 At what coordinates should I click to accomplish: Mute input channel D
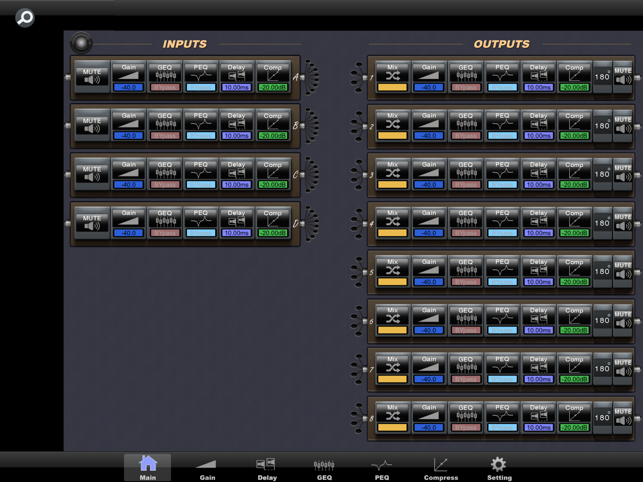coord(92,222)
